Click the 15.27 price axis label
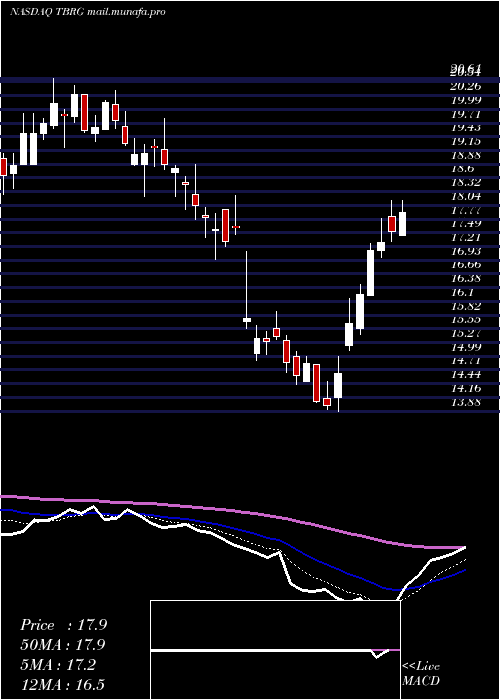The width and height of the screenshot is (500, 700). click(466, 333)
